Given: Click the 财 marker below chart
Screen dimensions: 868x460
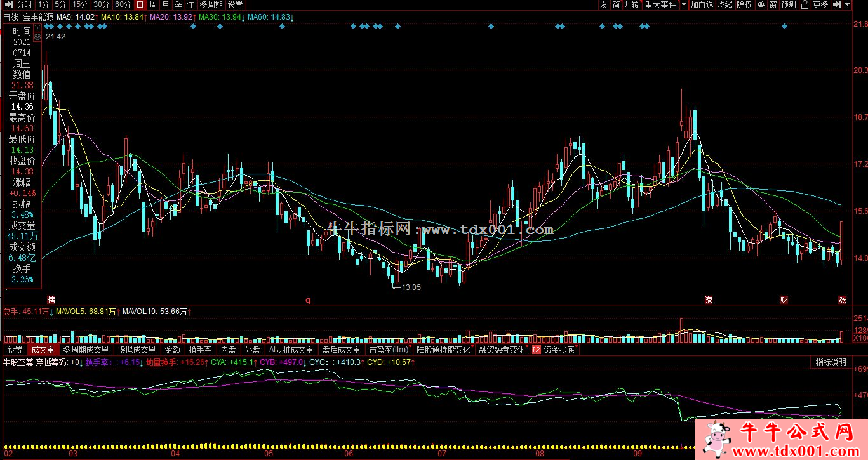Looking at the screenshot, I should click(x=784, y=299).
